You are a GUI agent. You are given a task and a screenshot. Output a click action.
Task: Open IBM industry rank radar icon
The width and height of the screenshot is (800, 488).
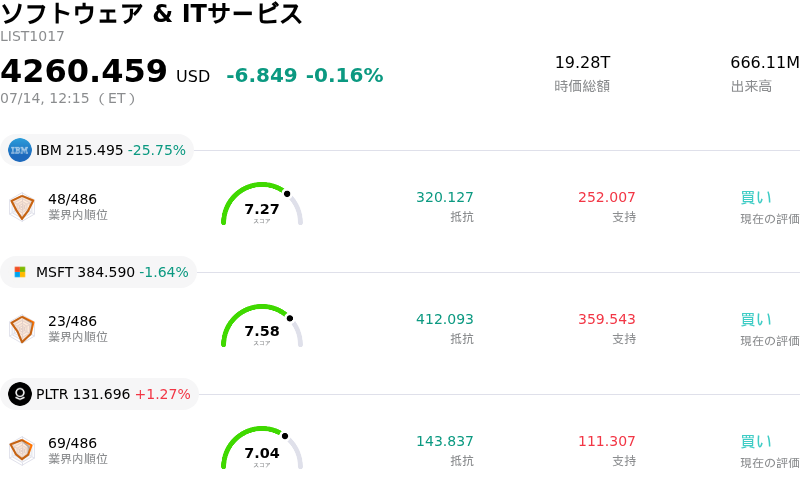pos(22,207)
